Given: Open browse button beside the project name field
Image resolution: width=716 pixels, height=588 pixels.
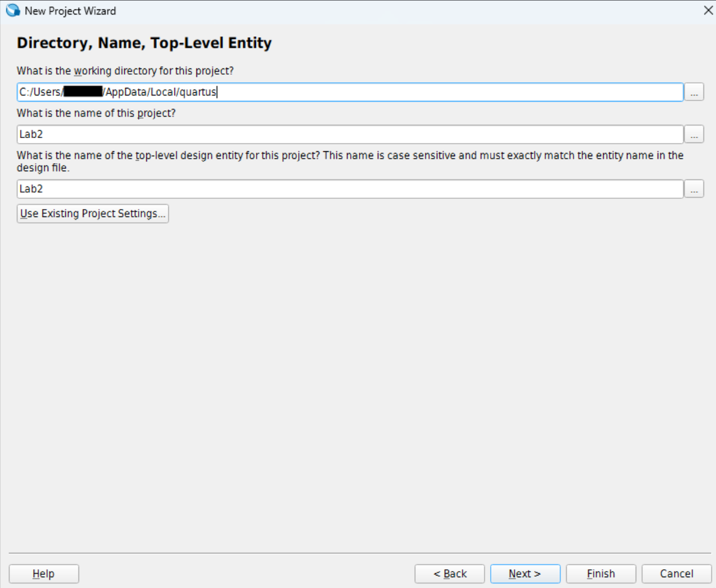Looking at the screenshot, I should point(694,134).
